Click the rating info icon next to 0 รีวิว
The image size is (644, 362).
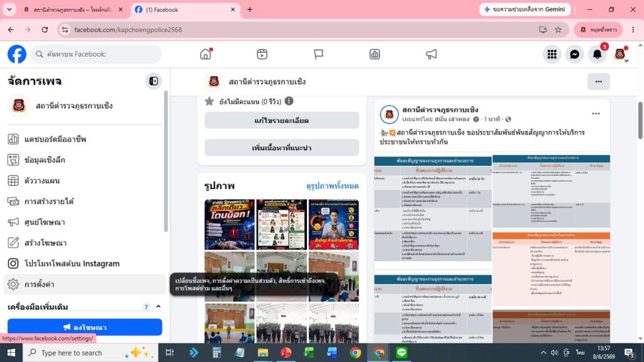(289, 101)
